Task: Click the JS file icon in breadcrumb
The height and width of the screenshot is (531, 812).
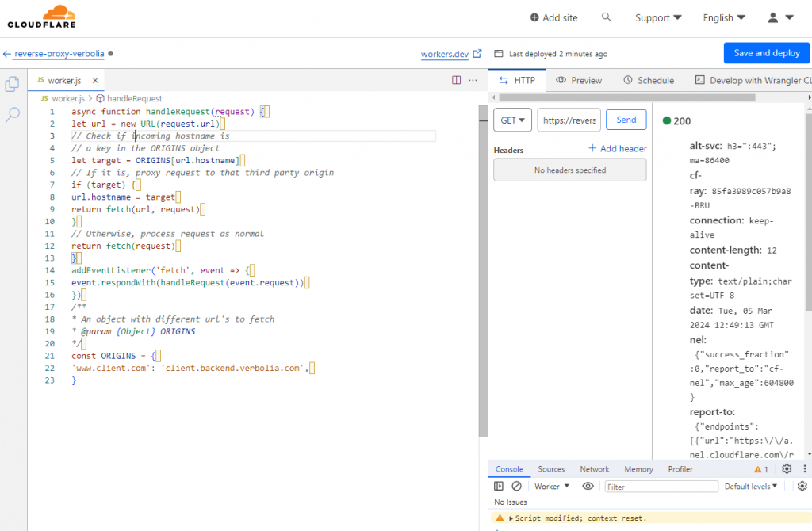Action: (44, 97)
